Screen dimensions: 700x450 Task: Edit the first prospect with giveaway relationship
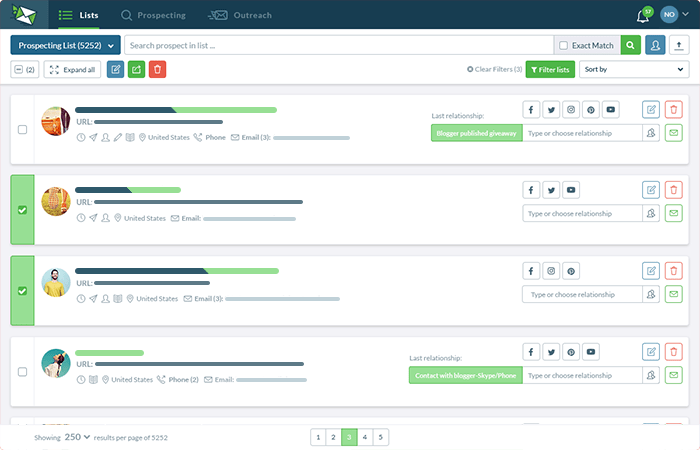click(651, 109)
